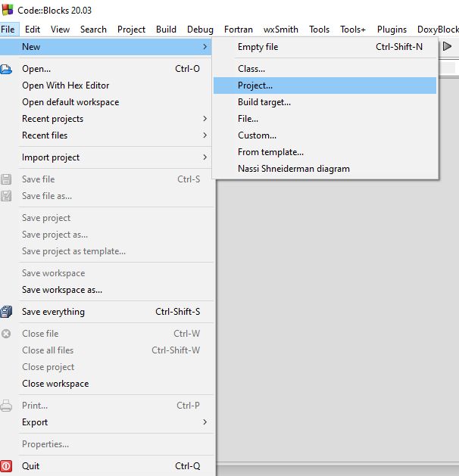The image size is (459, 476).
Task: Open the Plugins menu
Action: point(392,30)
